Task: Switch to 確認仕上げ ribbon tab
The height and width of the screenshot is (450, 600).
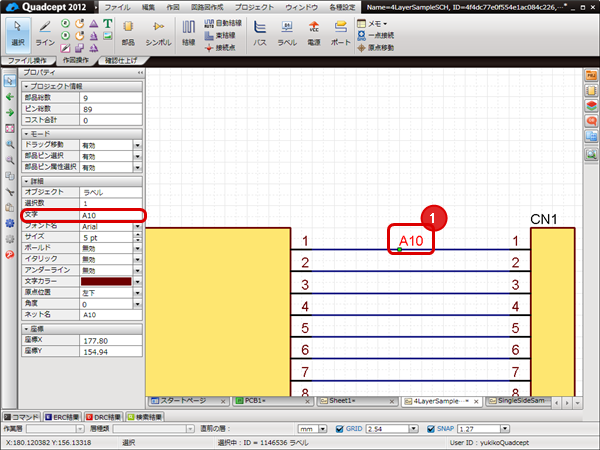Action: click(121, 60)
